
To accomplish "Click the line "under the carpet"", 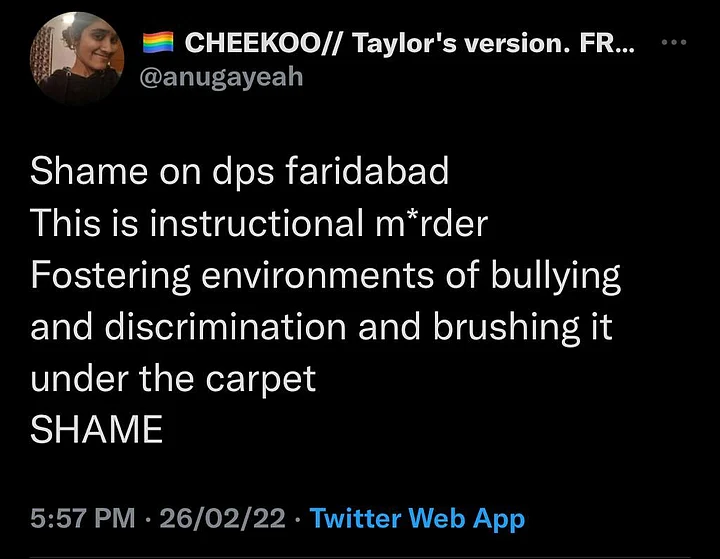I will (173, 379).
